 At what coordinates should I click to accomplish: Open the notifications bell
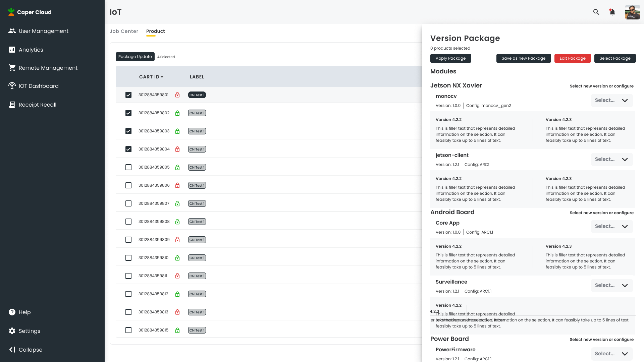(612, 12)
